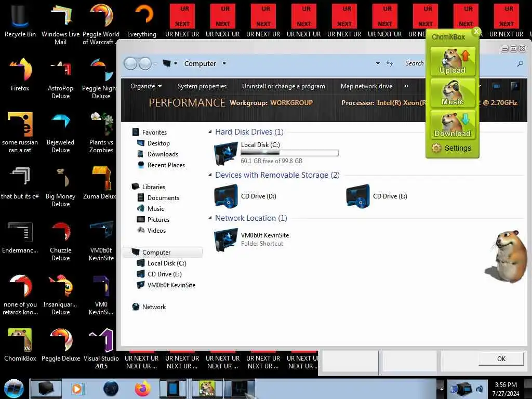The width and height of the screenshot is (532, 399).
Task: Select CD Drive (D:)
Action: point(245,196)
